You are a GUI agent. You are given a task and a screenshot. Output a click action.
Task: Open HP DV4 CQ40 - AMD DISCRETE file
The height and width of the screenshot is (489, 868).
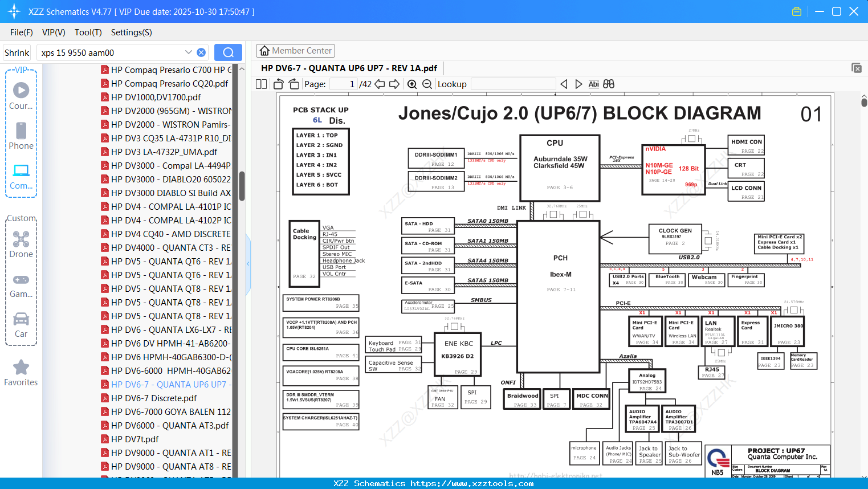point(166,234)
